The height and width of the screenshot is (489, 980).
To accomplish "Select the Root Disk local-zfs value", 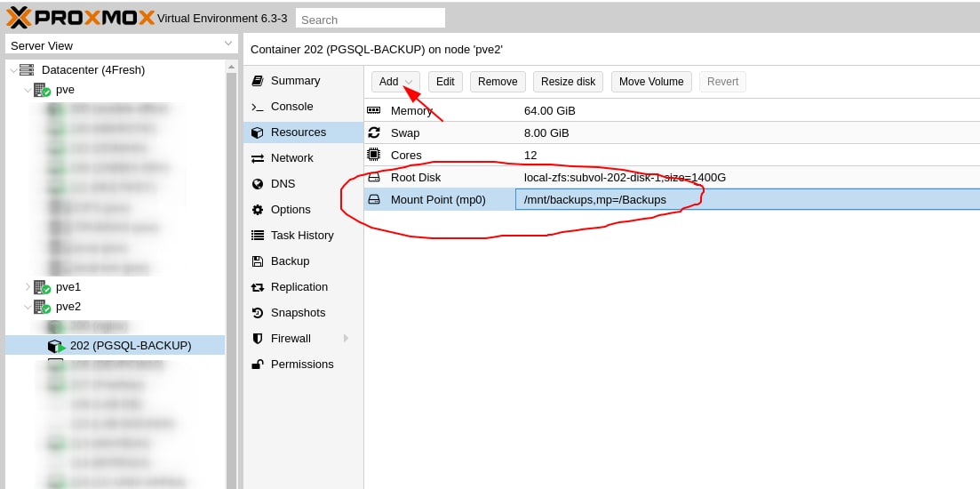I will (625, 178).
